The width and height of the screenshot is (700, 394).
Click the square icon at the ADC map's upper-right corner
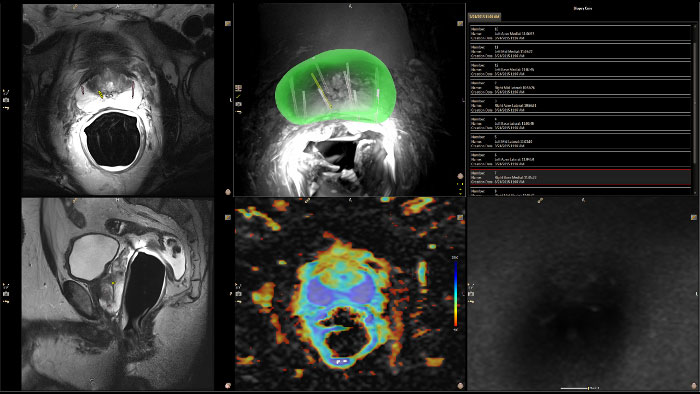(x=460, y=217)
